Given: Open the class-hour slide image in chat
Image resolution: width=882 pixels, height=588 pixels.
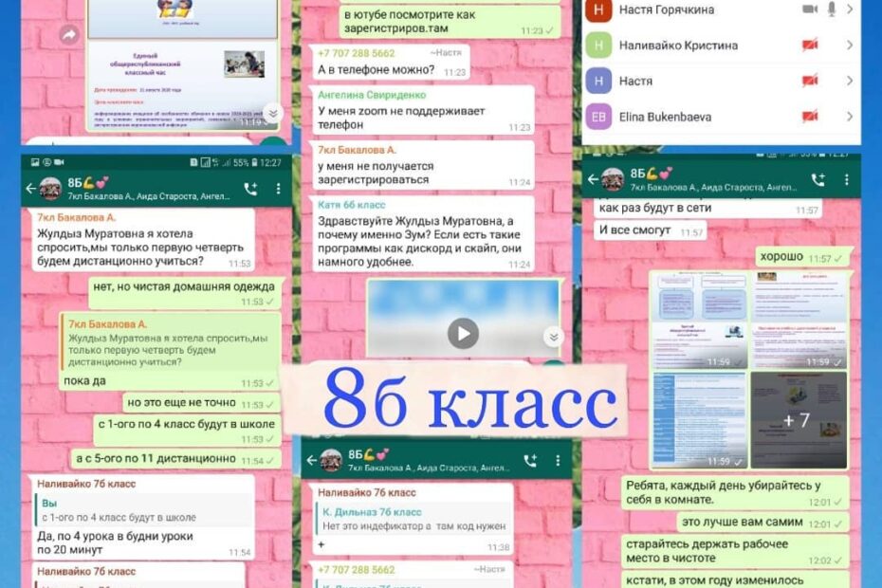Looking at the screenshot, I should tap(183, 65).
